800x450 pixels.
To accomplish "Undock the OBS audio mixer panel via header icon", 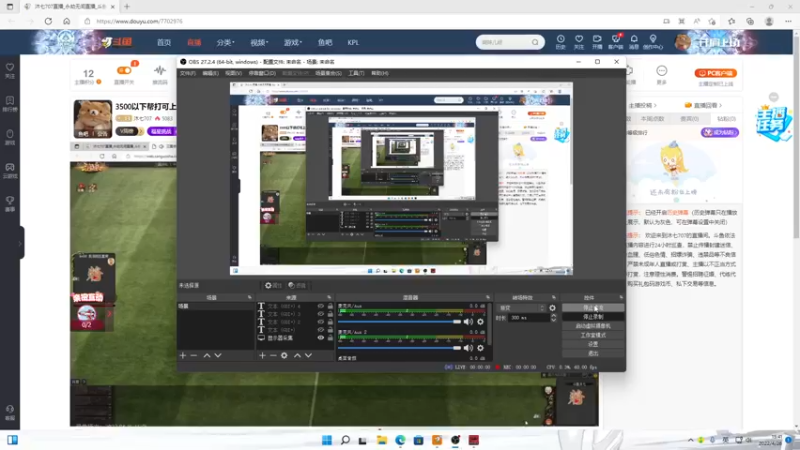I will pyautogui.click(x=488, y=297).
